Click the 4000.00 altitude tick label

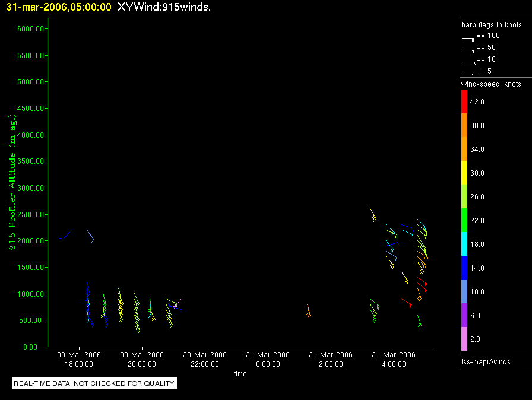click(x=30, y=135)
